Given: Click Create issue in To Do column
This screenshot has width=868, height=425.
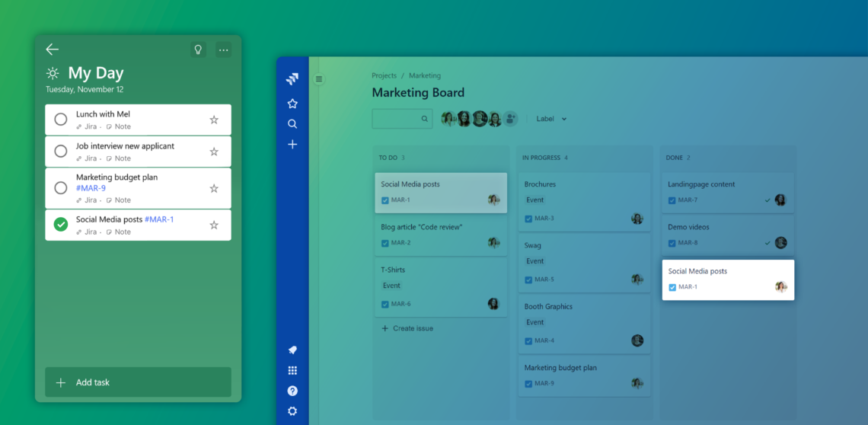Looking at the screenshot, I should coord(407,328).
